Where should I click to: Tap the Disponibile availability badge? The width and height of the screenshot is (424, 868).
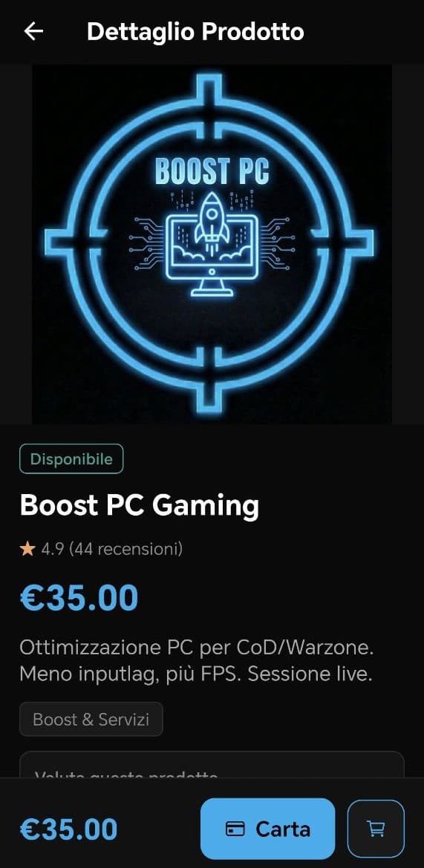[71, 459]
